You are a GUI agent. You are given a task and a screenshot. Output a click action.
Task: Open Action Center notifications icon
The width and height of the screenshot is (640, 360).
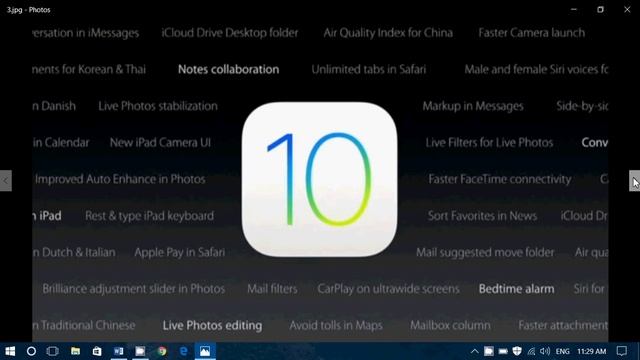tap(622, 351)
